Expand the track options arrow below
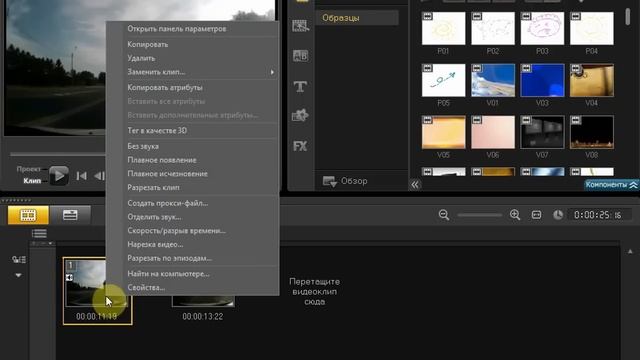Screen dimensions: 640x360 pyautogui.click(x=18, y=275)
